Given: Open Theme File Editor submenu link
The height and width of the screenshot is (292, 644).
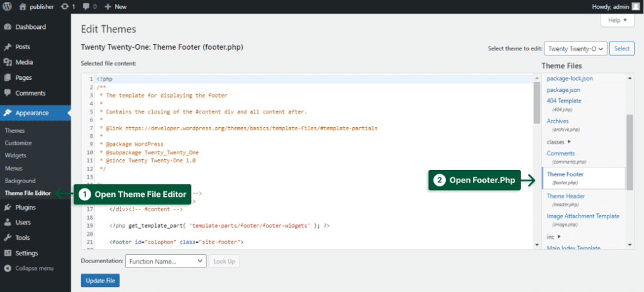Looking at the screenshot, I should click(x=28, y=193).
